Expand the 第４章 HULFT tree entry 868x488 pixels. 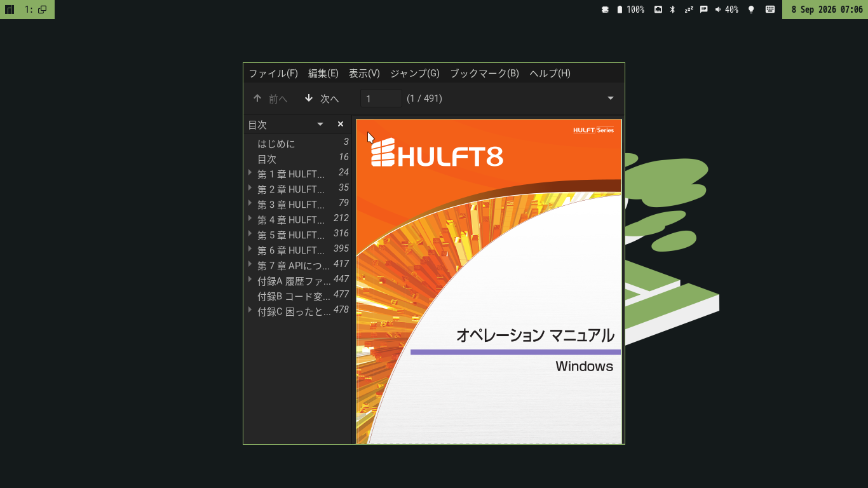[250, 218]
